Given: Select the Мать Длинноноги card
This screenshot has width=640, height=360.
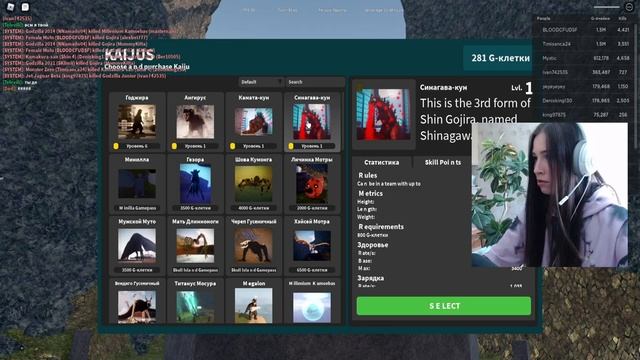Looking at the screenshot, I should [x=195, y=246].
